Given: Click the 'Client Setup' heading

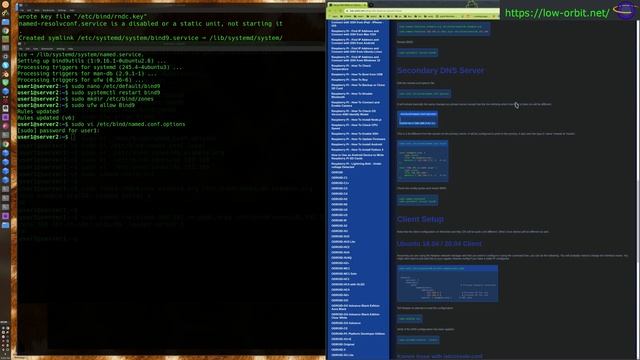Looking at the screenshot, I should tap(420, 219).
